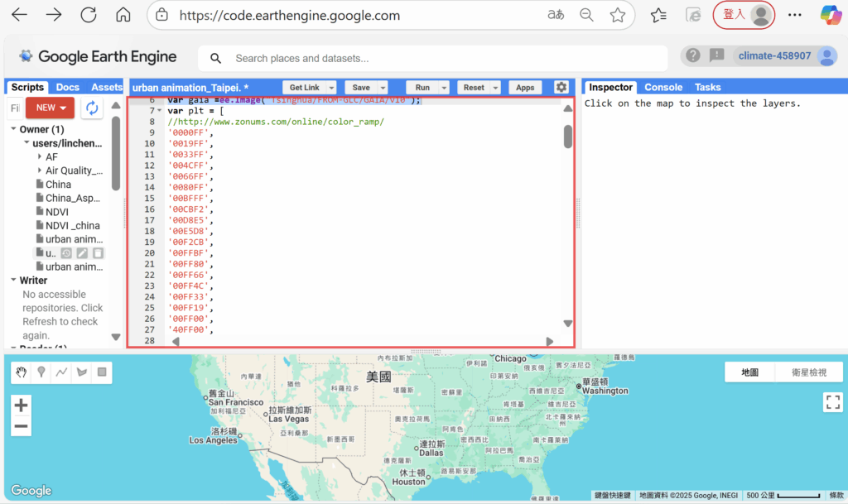Reload the browser page
Screen dimensions: 848x504
tap(88, 15)
